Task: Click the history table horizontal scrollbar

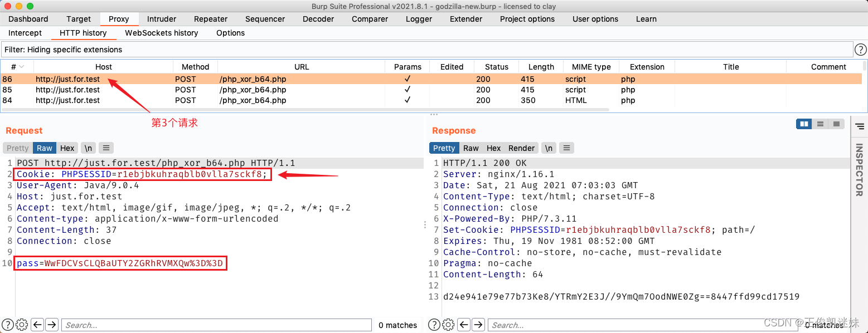Action: pos(306,110)
